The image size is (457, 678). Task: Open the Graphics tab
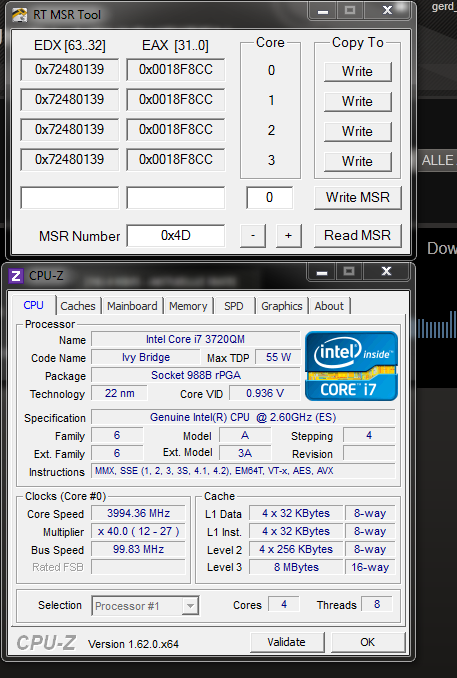pyautogui.click(x=282, y=306)
